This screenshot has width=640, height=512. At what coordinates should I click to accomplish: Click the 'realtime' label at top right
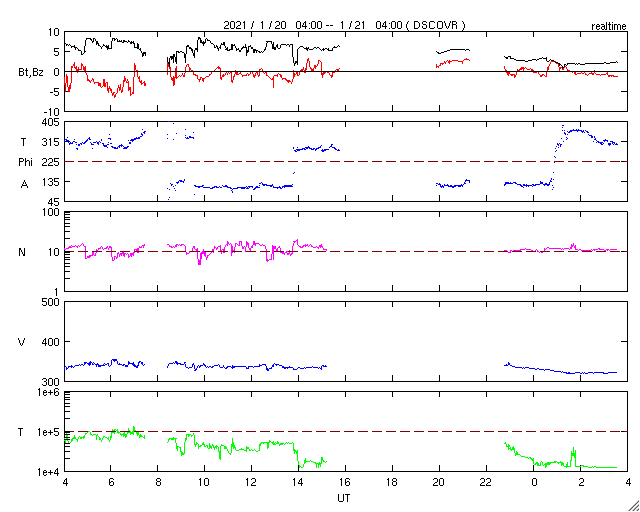click(609, 27)
